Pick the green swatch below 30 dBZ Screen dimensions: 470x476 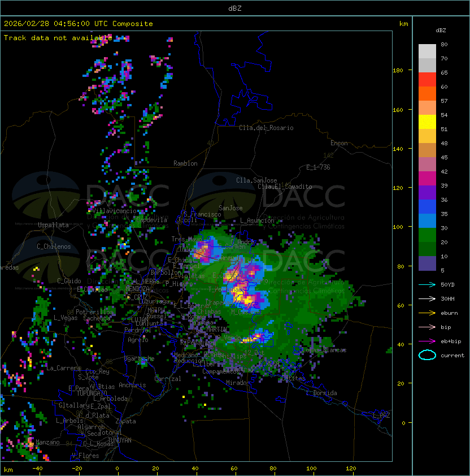pos(427,235)
